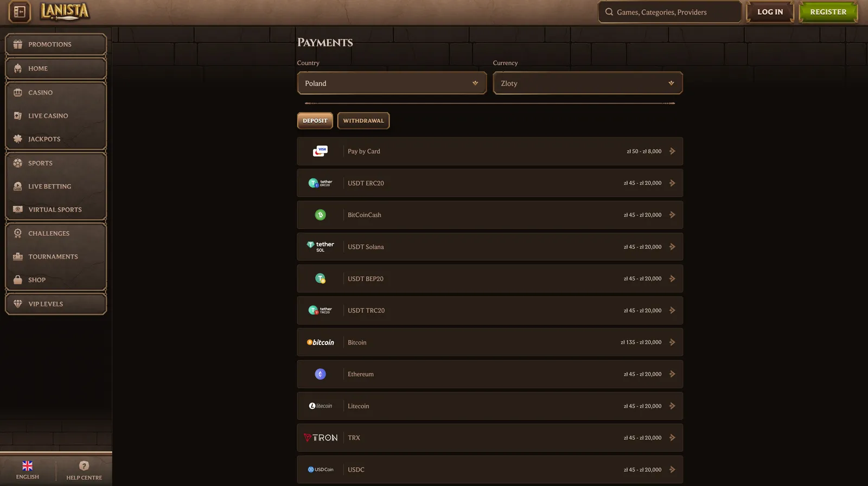Open the Zloty currency dropdown
Viewport: 868px width, 486px height.
[588, 83]
